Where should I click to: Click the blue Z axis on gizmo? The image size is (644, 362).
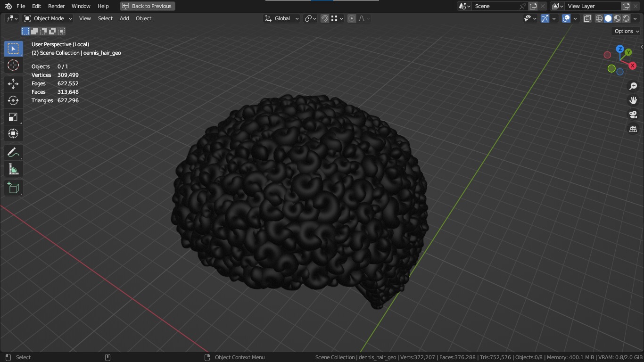point(620,49)
